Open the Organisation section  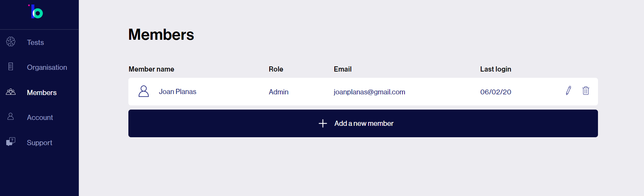[47, 67]
